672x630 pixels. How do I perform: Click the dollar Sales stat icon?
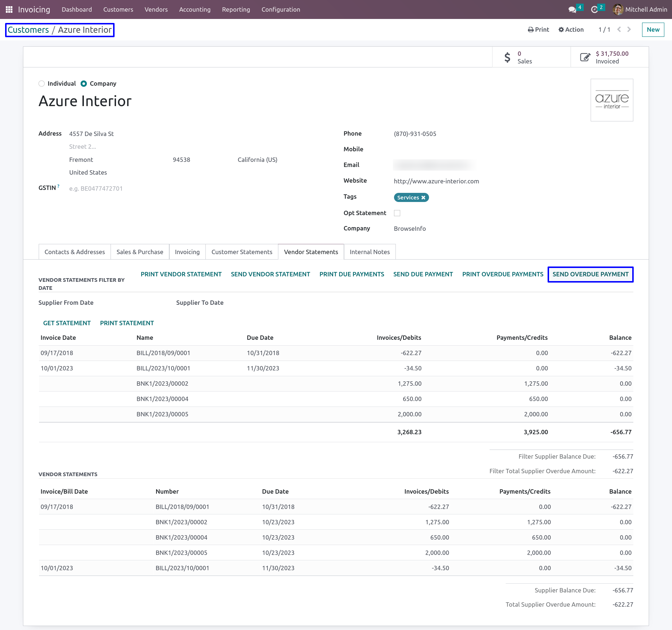point(507,57)
